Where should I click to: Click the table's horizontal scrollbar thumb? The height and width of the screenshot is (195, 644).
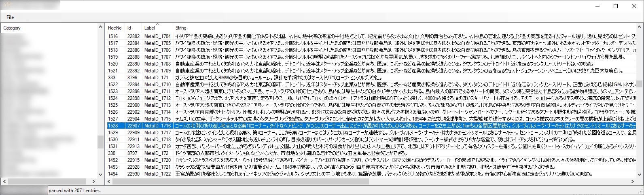(x=241, y=182)
